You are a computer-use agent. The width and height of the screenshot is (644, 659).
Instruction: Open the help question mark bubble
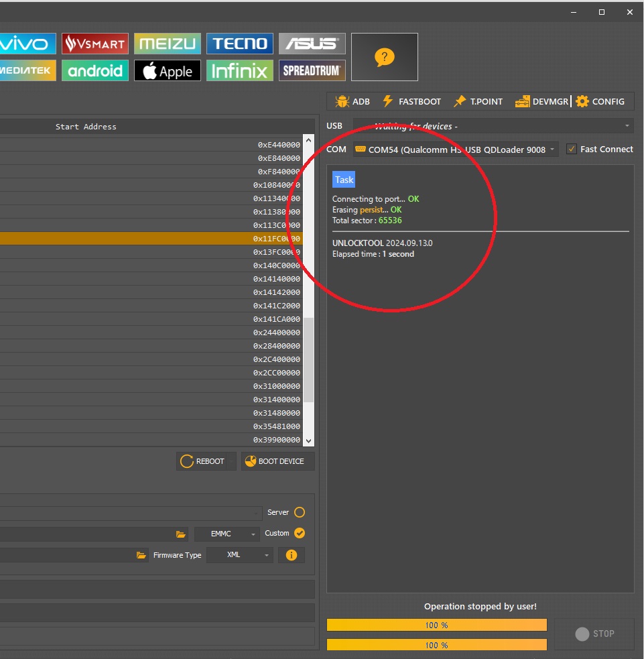click(x=384, y=57)
